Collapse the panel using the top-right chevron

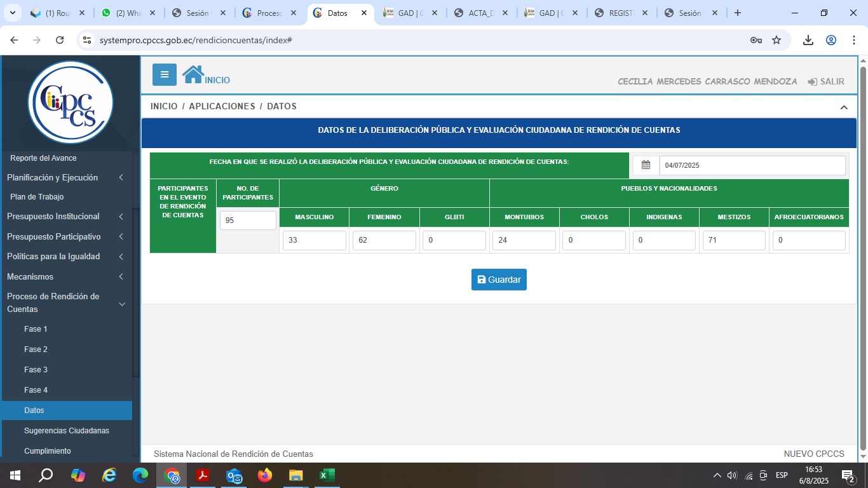[844, 107]
